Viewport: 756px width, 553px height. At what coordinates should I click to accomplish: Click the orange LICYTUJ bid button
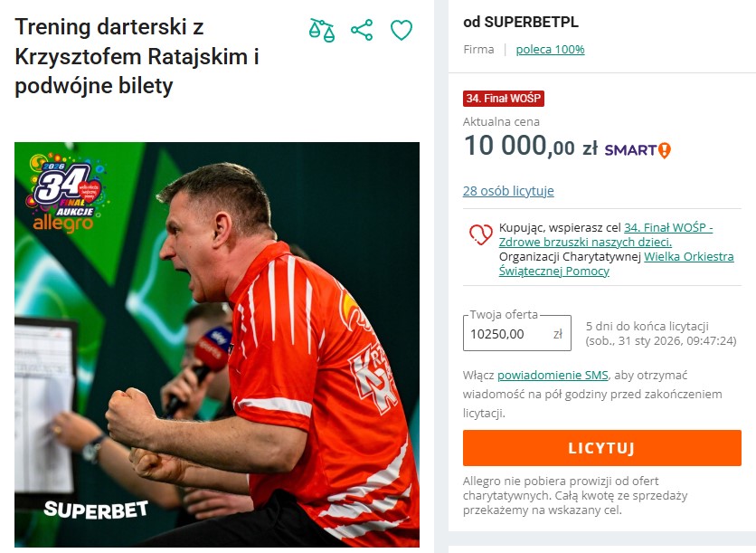point(601,448)
